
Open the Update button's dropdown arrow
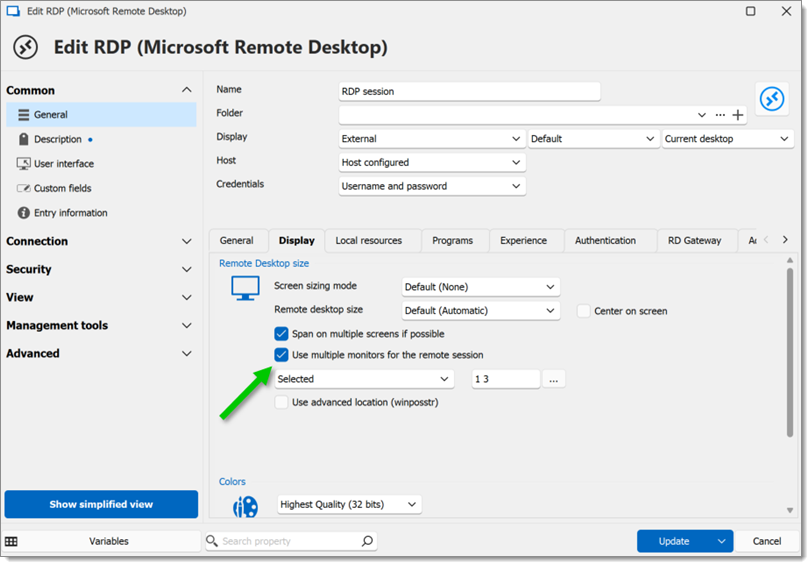pos(721,541)
